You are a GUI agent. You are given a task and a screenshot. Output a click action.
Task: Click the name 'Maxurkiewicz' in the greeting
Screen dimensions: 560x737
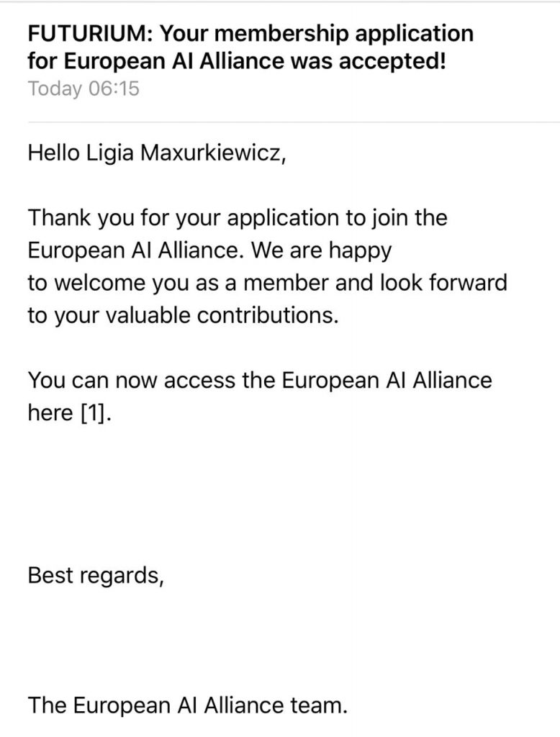pos(212,153)
